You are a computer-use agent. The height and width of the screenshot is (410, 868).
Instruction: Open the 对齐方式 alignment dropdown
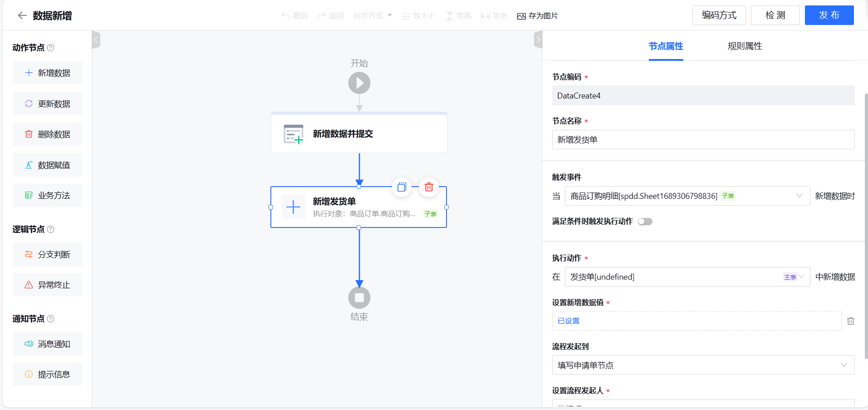click(373, 16)
